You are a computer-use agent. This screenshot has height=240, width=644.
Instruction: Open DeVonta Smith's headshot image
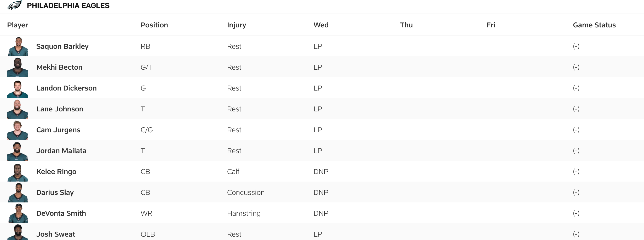click(18, 213)
